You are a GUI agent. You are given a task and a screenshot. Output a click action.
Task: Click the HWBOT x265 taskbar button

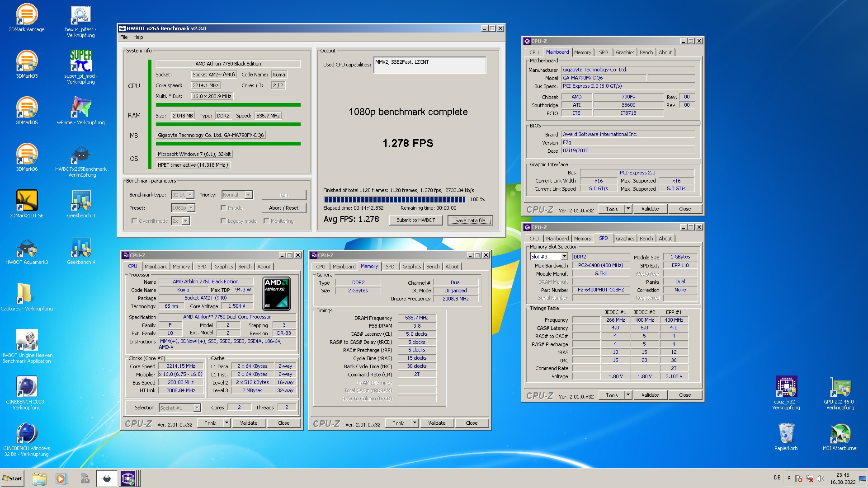pos(107,479)
